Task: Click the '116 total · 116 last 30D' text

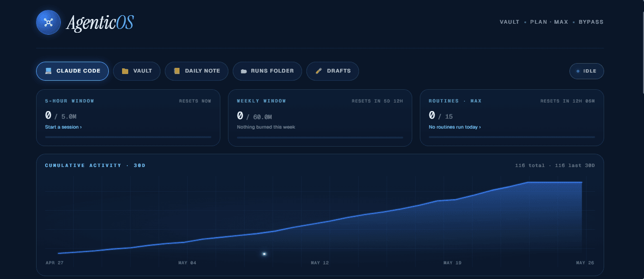Action: pyautogui.click(x=555, y=166)
